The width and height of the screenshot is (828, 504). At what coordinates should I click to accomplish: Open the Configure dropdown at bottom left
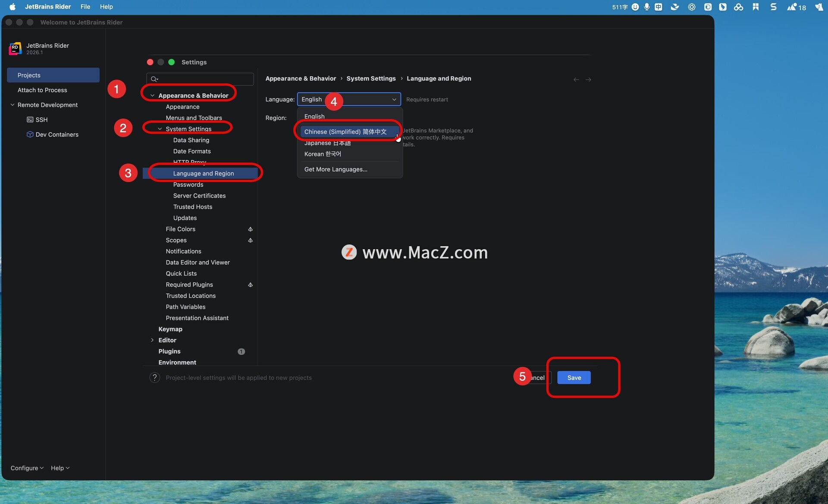click(27, 468)
